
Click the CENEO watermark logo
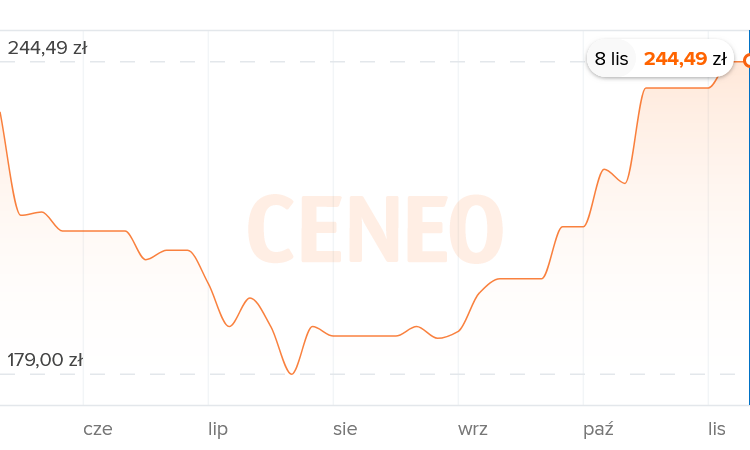[x=374, y=230]
